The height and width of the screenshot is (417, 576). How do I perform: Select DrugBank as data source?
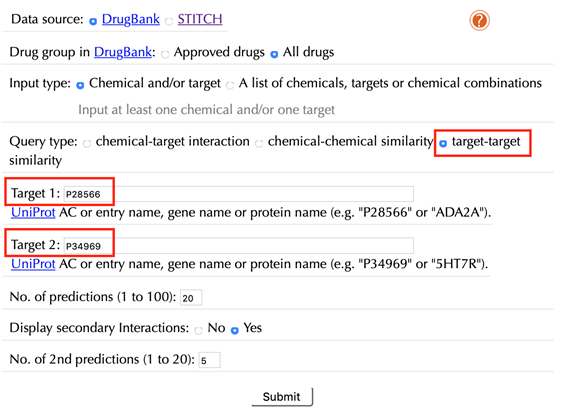[x=93, y=21]
